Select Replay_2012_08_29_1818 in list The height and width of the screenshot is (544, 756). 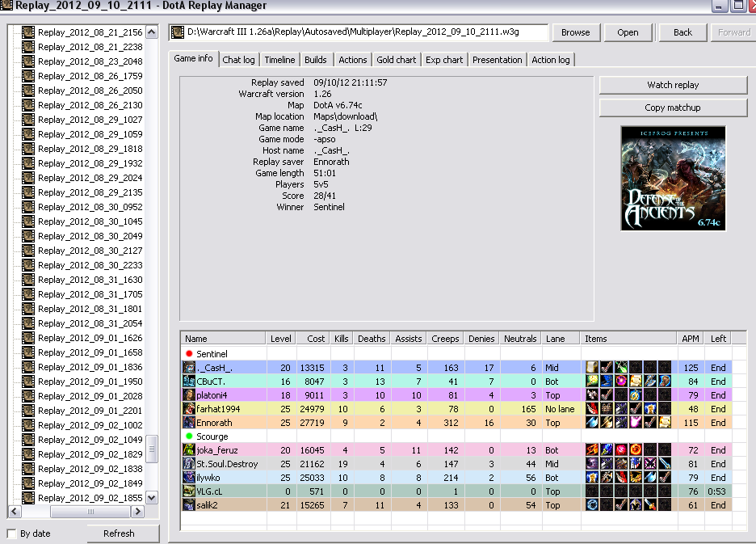[90, 149]
